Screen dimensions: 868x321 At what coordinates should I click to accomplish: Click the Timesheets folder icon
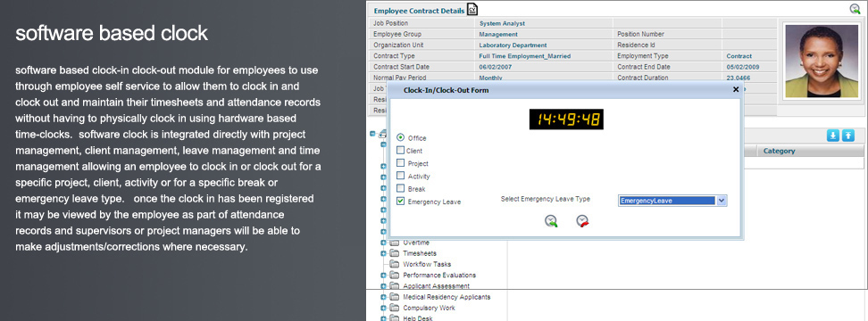pos(394,253)
